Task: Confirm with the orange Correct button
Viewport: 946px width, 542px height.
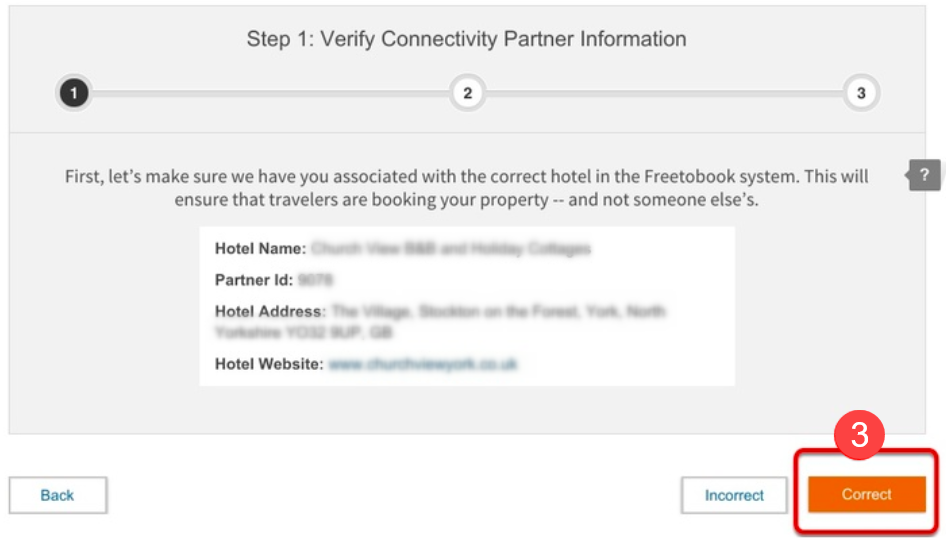Action: (x=866, y=494)
